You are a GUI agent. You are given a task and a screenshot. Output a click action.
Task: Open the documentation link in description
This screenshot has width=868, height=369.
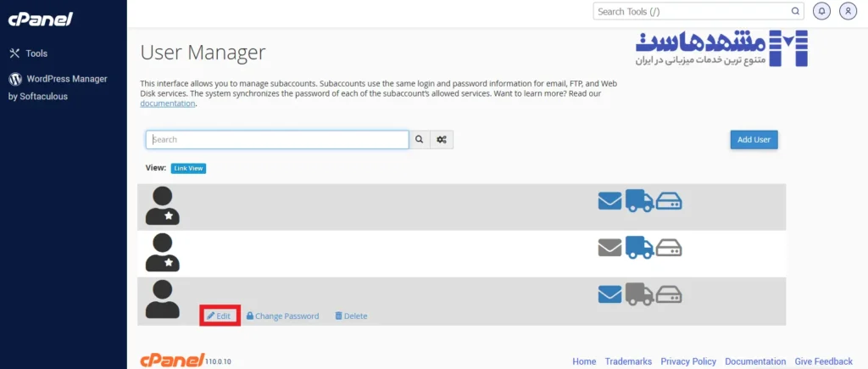tap(167, 103)
